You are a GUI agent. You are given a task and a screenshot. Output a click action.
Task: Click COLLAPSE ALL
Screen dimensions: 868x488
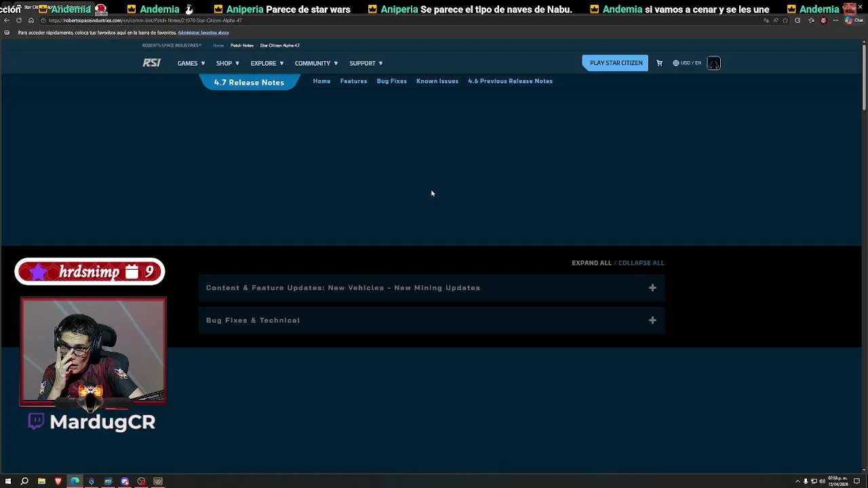641,263
